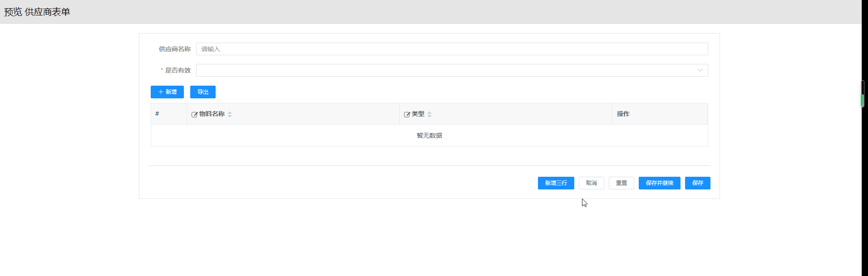Select the 类型 column header text
The image size is (868, 276).
click(418, 114)
